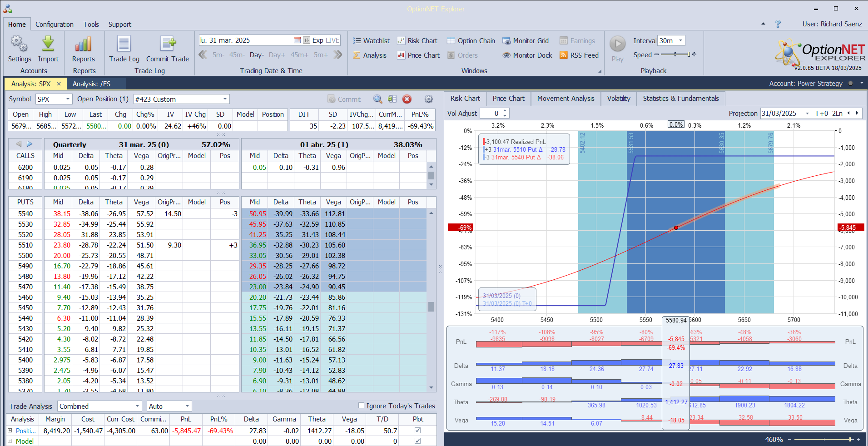868x446 pixels.
Task: Click the red X delete position icon
Action: 407,99
